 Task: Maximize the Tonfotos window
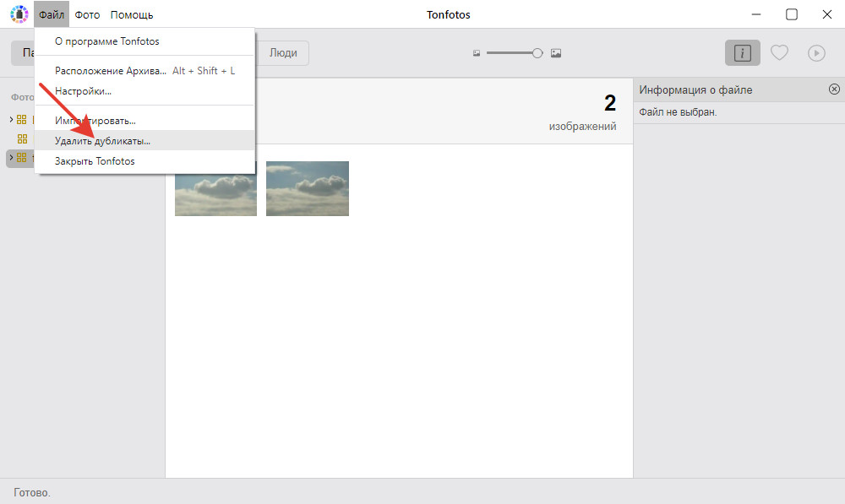click(x=791, y=14)
